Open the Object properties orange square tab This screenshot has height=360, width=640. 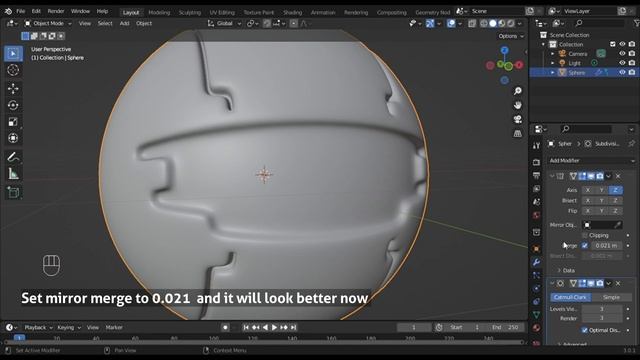(536, 249)
